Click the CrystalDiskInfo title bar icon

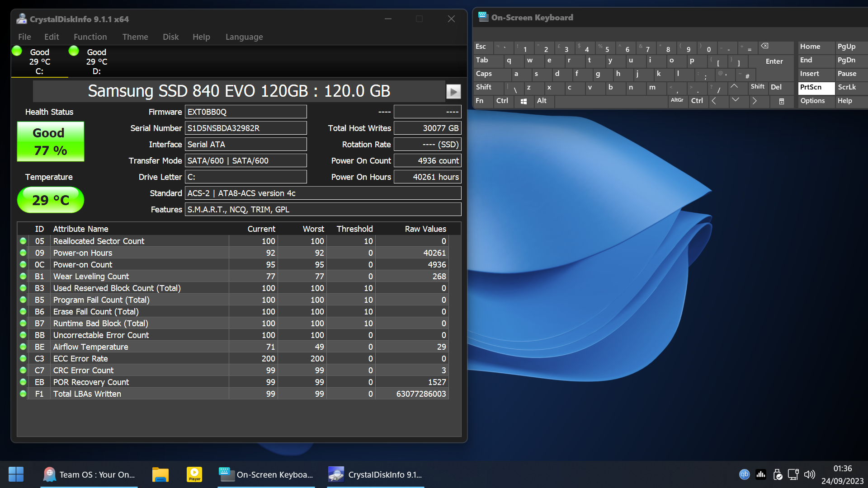pyautogui.click(x=21, y=19)
